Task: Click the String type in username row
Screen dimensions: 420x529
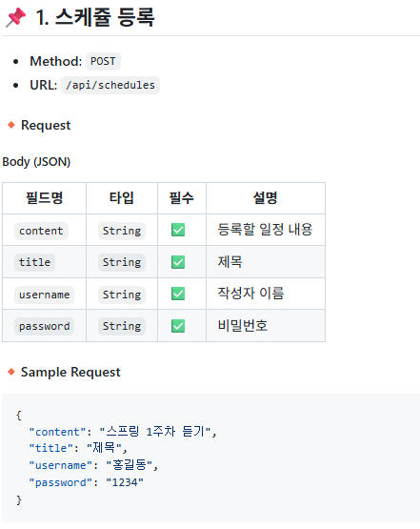Action: [122, 295]
